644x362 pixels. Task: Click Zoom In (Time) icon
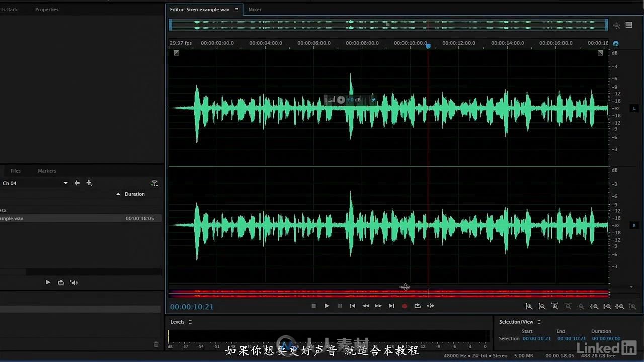(x=555, y=306)
